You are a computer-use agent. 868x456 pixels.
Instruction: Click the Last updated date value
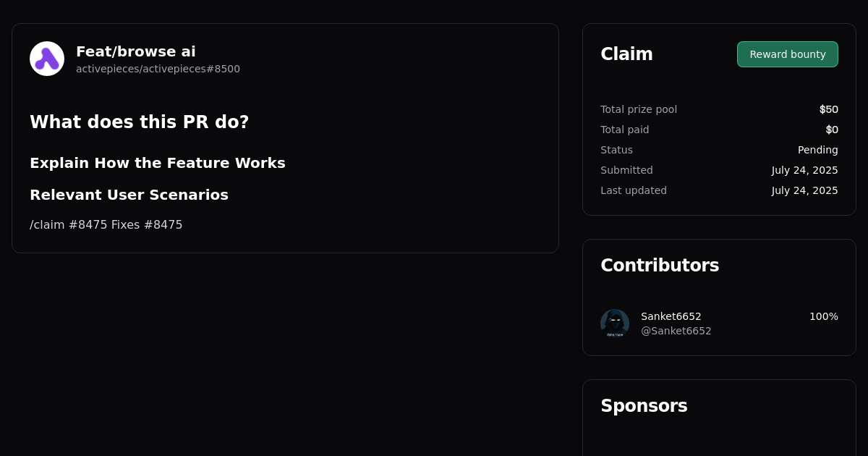tap(804, 190)
